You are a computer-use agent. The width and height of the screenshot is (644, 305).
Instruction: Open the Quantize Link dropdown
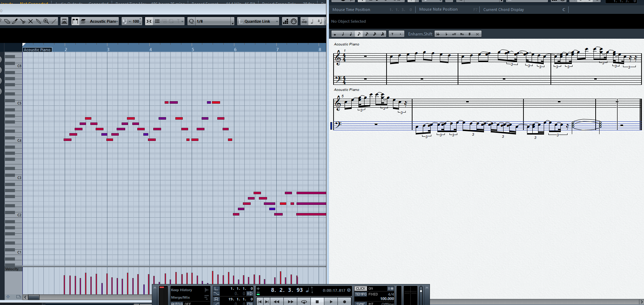point(277,21)
